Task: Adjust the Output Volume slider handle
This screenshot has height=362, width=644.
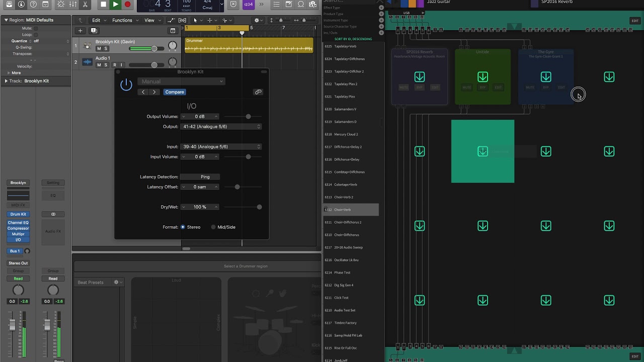Action: (x=248, y=117)
